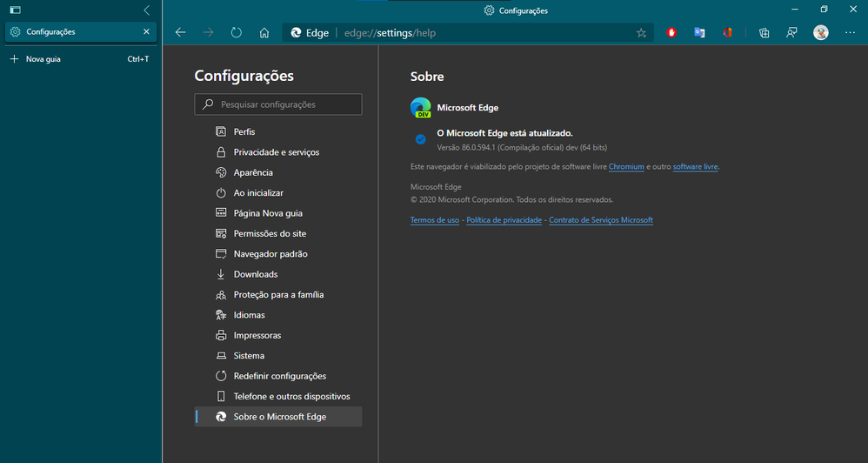This screenshot has height=463, width=868.
Task: Add this page to favorites star
Action: (641, 33)
